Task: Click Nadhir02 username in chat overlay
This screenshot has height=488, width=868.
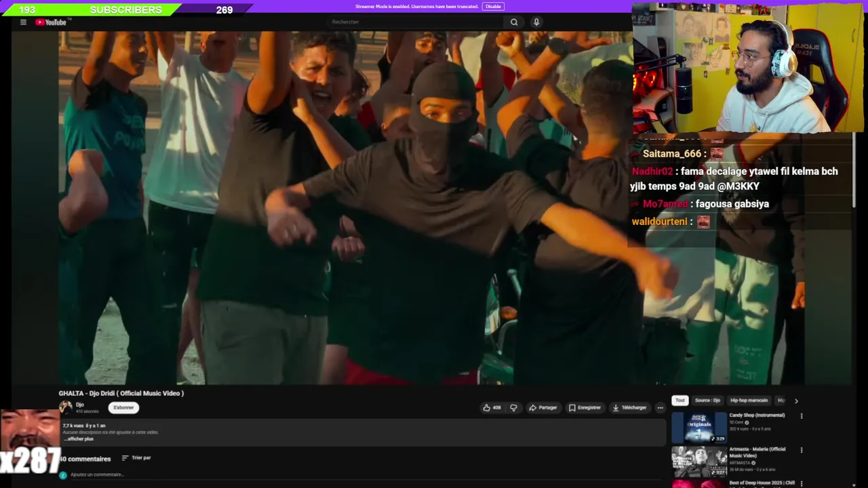Action: [652, 171]
